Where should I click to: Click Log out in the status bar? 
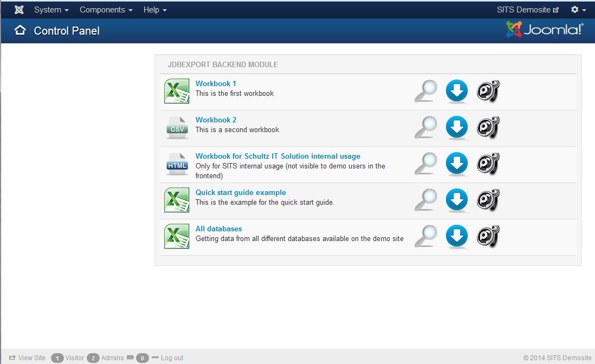click(172, 358)
